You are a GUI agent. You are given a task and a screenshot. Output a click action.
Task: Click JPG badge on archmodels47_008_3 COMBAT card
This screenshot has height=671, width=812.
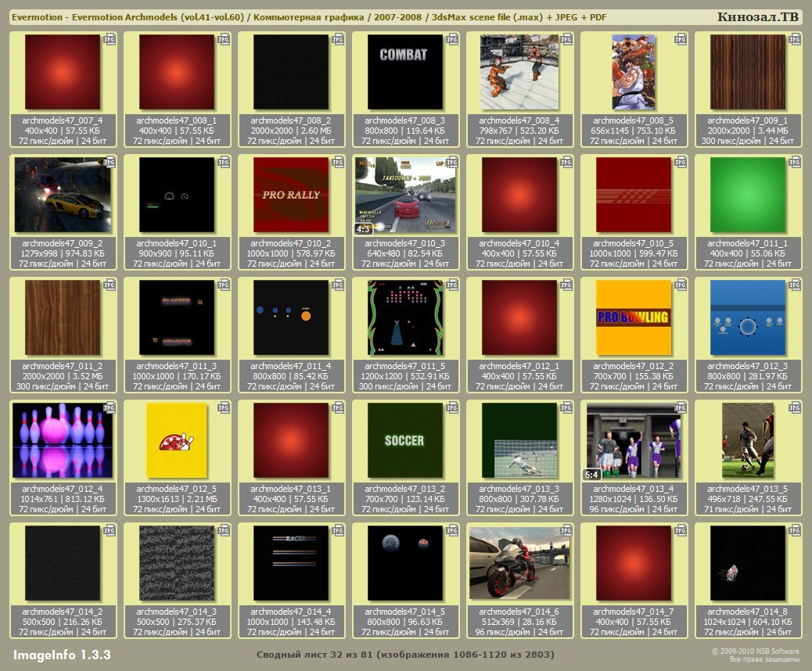tap(452, 39)
